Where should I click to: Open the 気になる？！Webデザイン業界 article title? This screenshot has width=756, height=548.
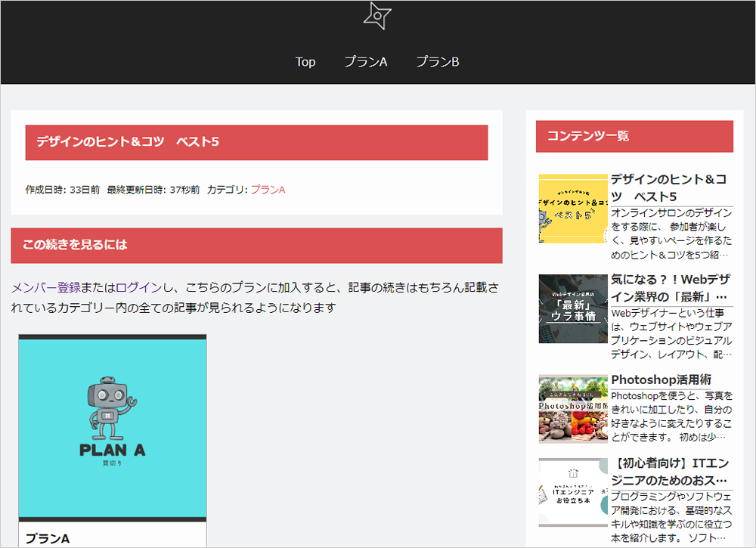(670, 287)
